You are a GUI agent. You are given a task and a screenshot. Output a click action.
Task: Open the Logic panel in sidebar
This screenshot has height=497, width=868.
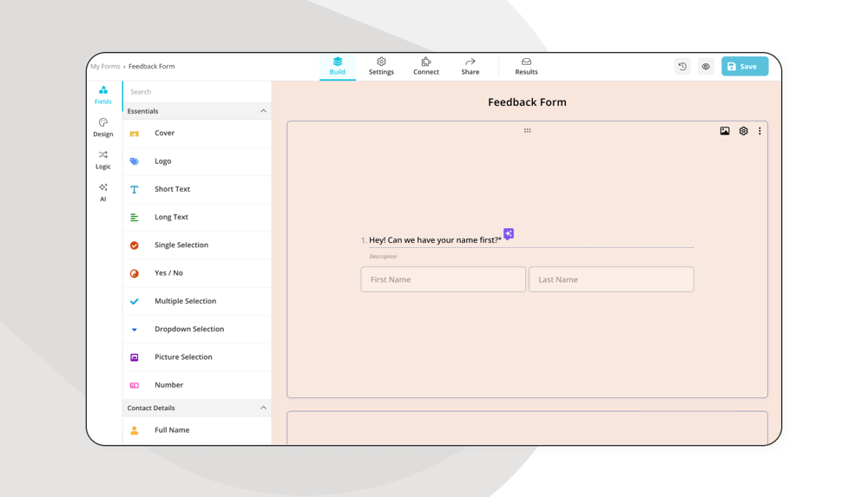(x=103, y=160)
